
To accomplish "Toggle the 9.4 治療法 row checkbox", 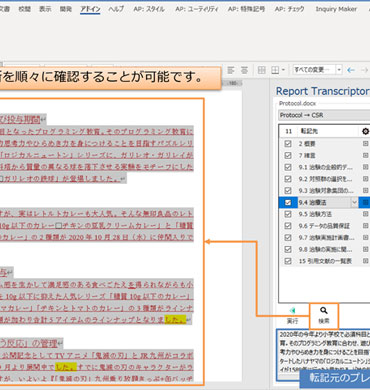I will click(x=288, y=202).
